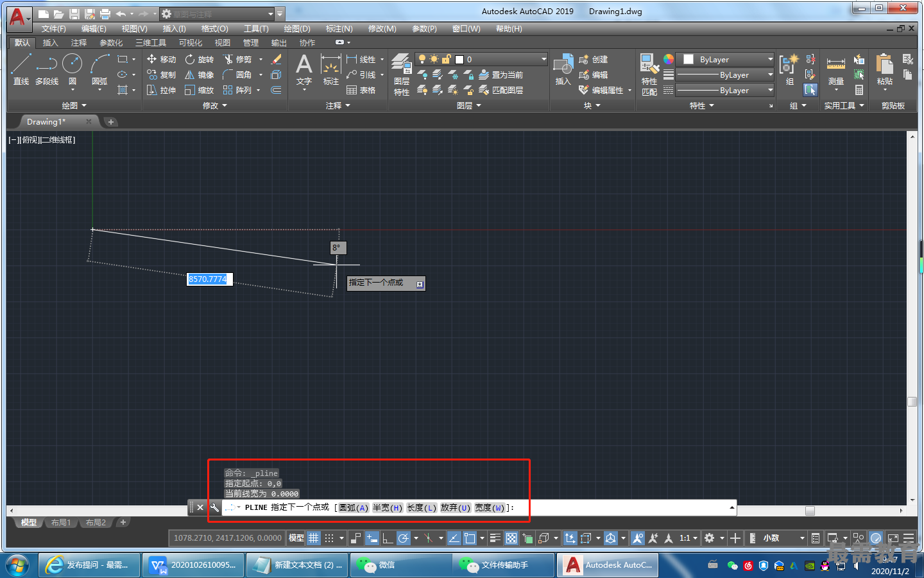Expand the 修改 panel dropdown

pyautogui.click(x=215, y=105)
